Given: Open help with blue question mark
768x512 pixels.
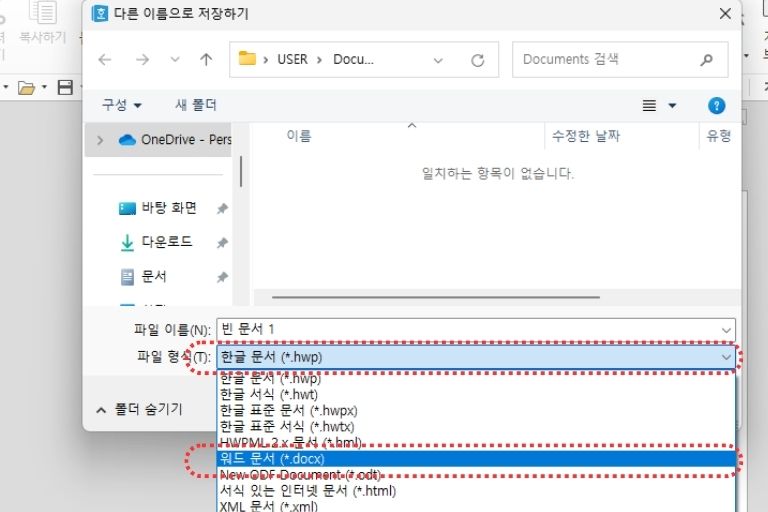Looking at the screenshot, I should (716, 105).
